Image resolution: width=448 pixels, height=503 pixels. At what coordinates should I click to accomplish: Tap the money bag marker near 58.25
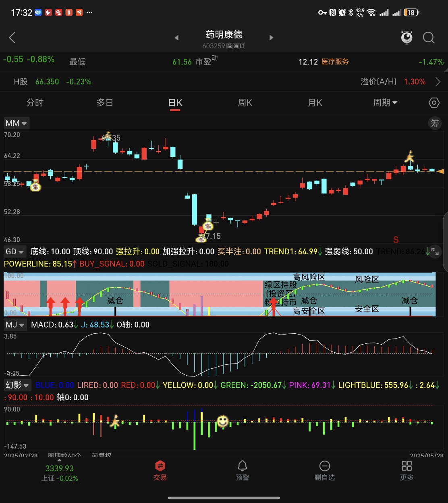(35, 187)
